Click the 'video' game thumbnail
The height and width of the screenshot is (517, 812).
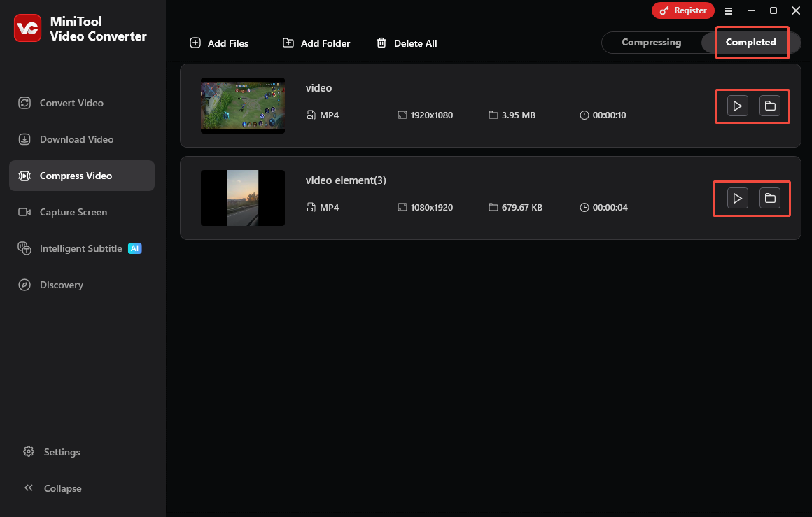pos(243,106)
